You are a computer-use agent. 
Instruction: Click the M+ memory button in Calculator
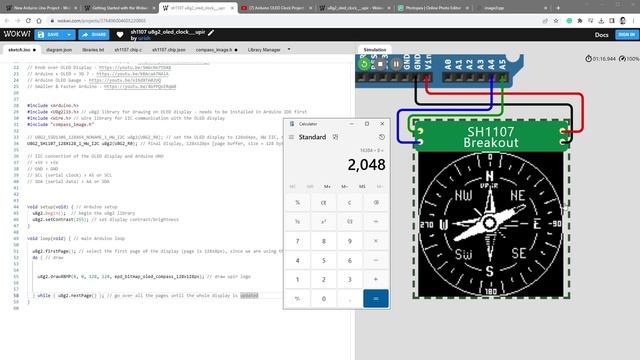(327, 187)
